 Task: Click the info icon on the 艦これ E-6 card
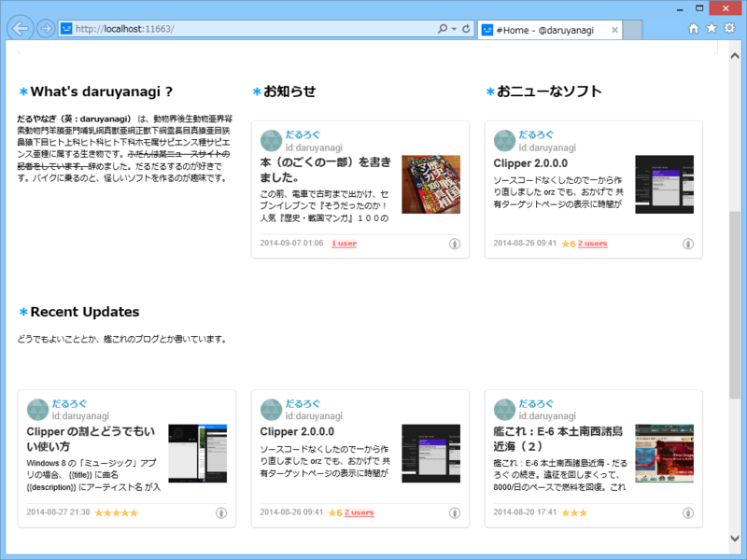688,512
